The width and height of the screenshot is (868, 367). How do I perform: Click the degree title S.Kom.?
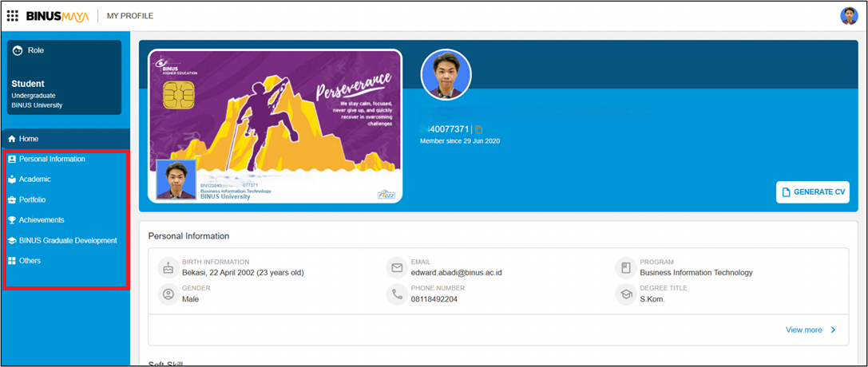(652, 299)
